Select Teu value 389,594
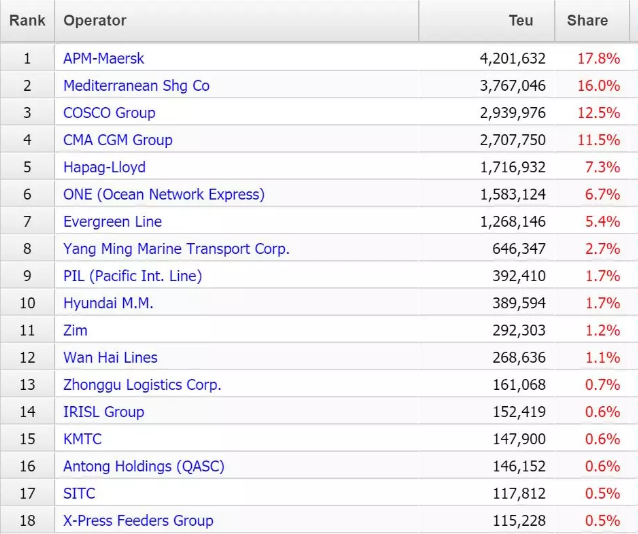Image resolution: width=638 pixels, height=534 pixels. coord(519,303)
